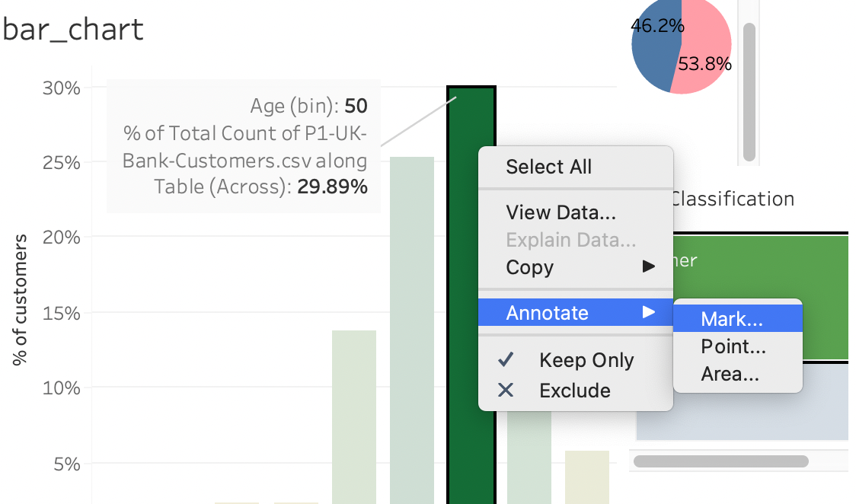The width and height of the screenshot is (856, 504).
Task: Choose Area... annotation option
Action: tap(730, 375)
